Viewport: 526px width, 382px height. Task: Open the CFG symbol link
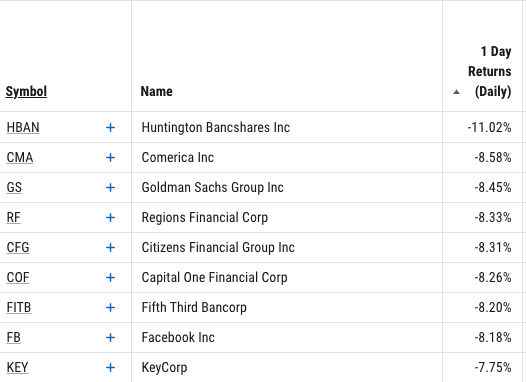click(x=18, y=248)
